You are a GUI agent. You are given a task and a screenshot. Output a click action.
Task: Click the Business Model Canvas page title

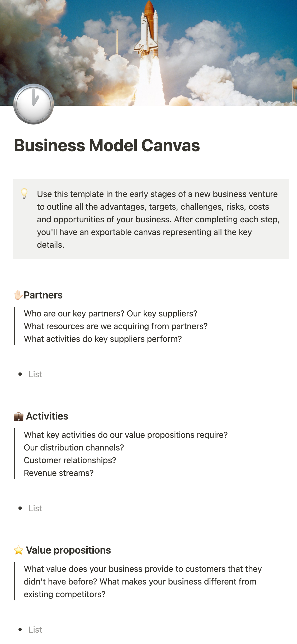coord(107,145)
